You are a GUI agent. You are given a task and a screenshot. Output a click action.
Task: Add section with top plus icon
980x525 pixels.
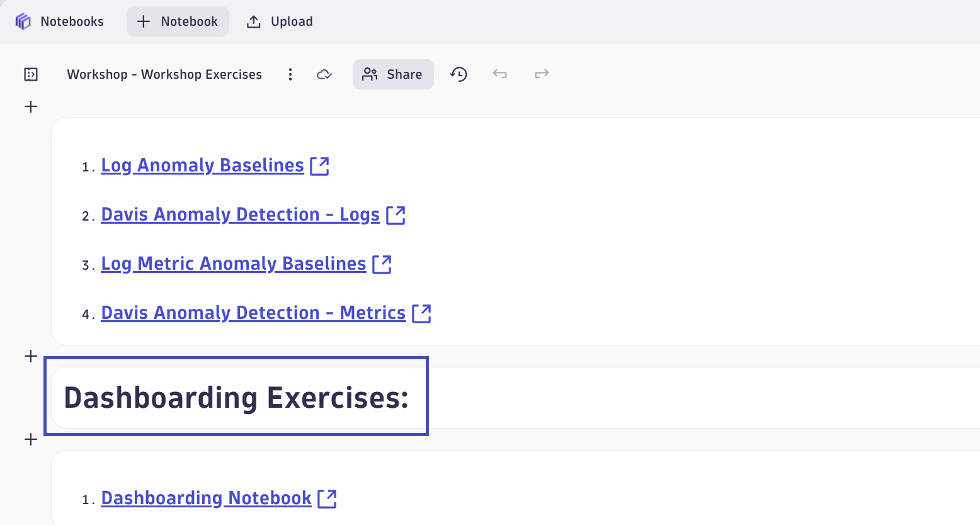point(31,107)
